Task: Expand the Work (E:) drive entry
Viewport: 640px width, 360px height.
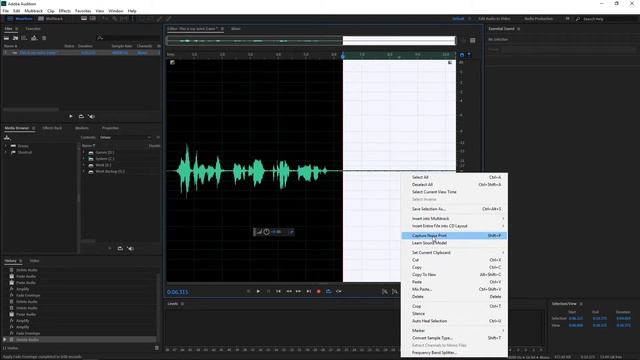Action: (84, 165)
